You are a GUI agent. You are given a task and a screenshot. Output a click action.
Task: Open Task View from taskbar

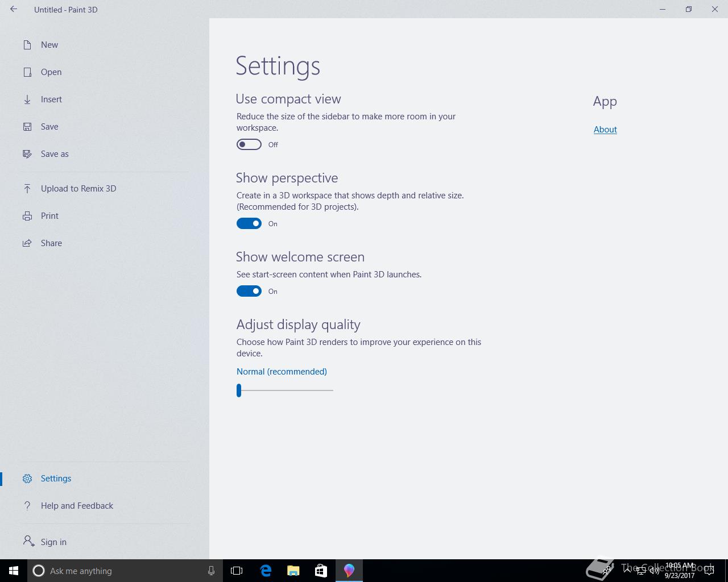click(237, 571)
